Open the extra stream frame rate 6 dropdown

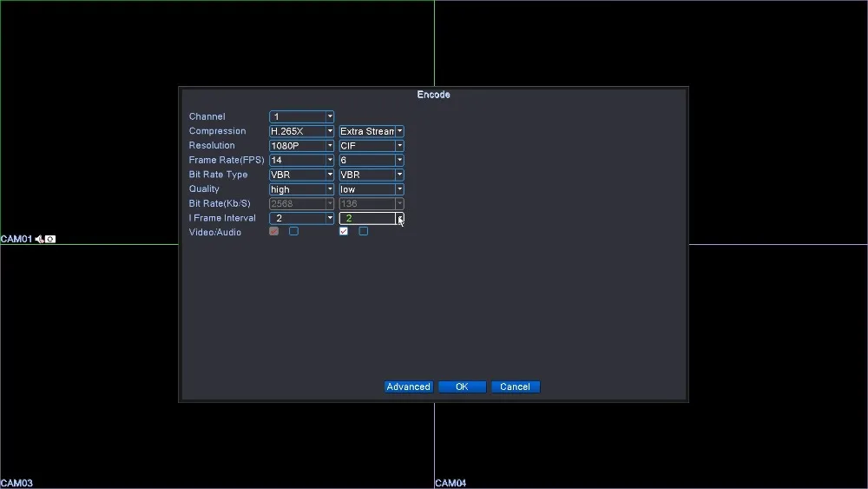pos(372,160)
